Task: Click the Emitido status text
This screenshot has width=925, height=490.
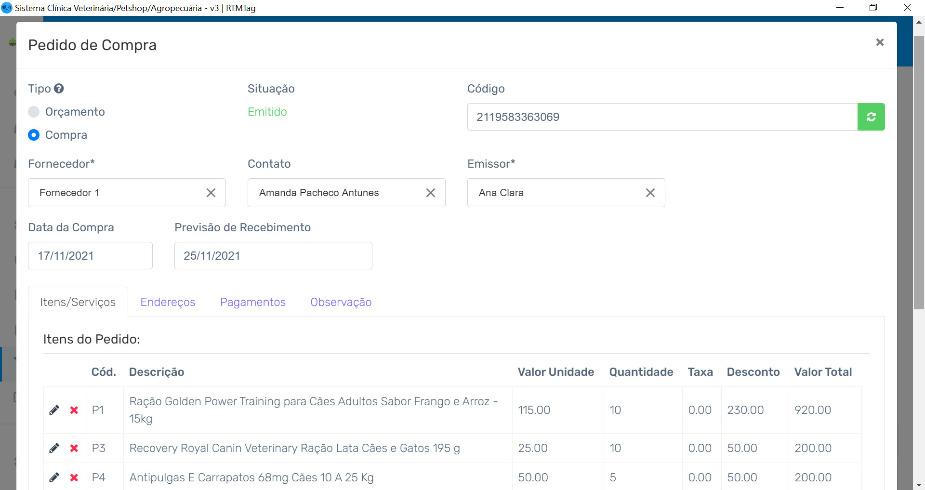Action: pyautogui.click(x=267, y=111)
